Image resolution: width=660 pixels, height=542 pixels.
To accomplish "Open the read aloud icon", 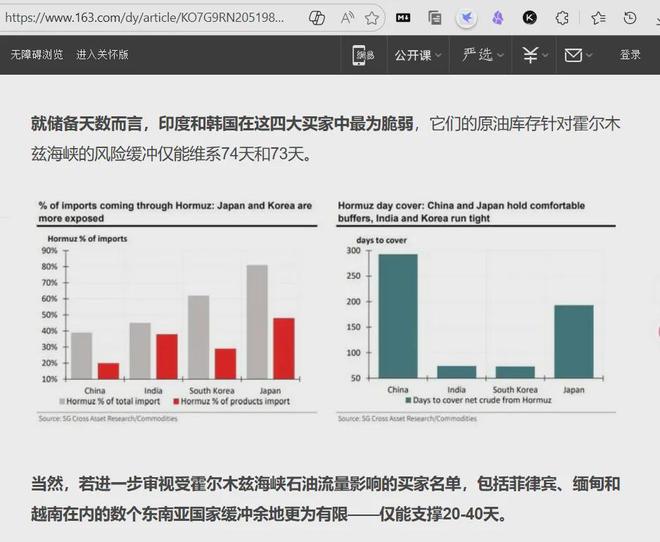I will tap(347, 17).
